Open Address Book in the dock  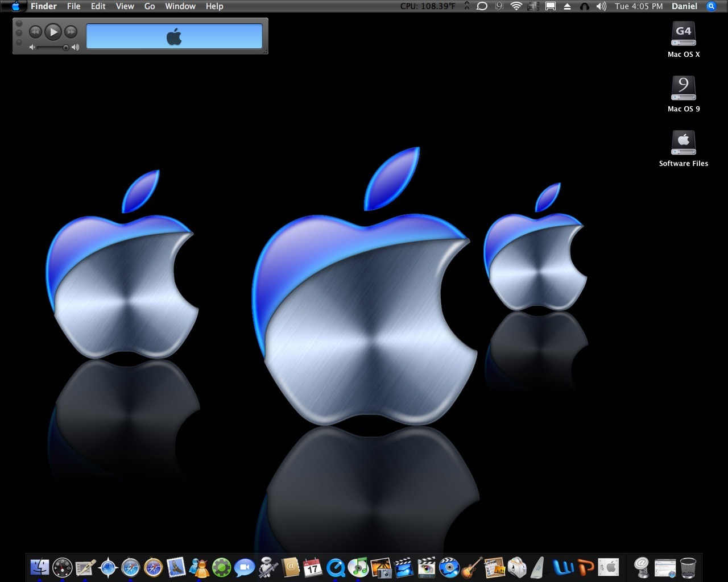tap(290, 567)
